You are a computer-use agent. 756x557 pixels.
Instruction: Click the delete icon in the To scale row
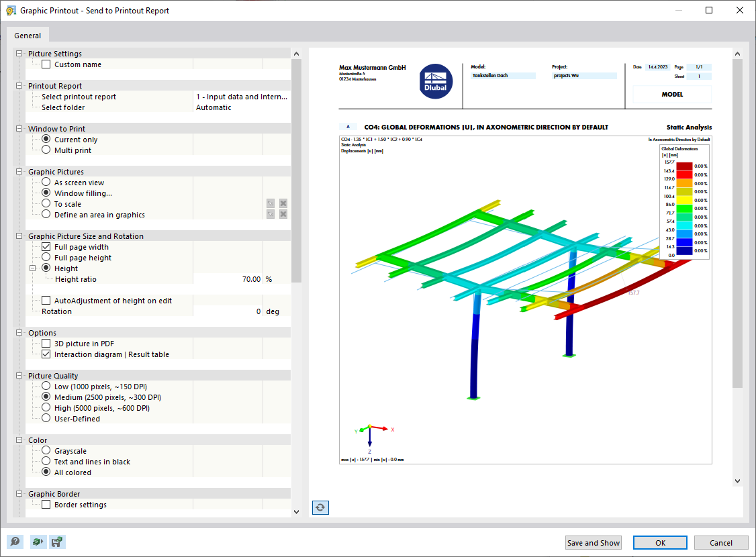pos(283,204)
